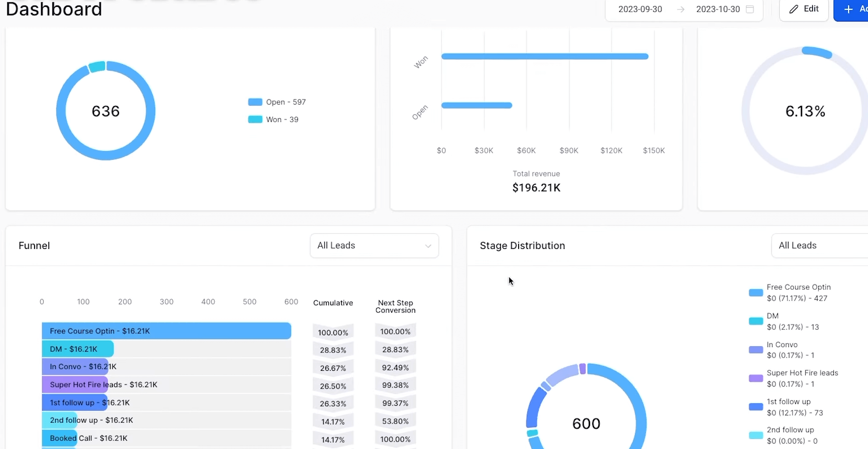This screenshot has width=868, height=449.
Task: Click the 6.13% conversion rate value
Action: click(805, 111)
